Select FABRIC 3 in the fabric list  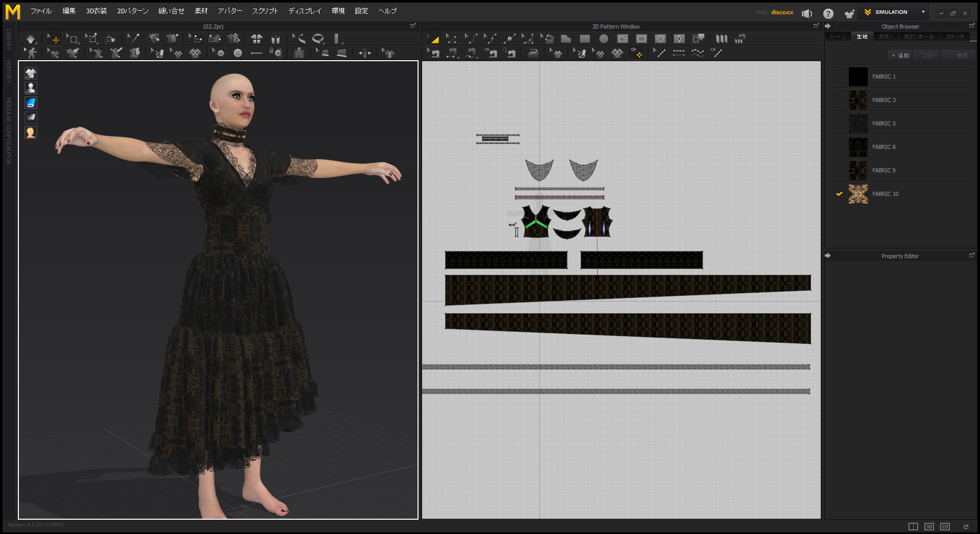tap(884, 100)
